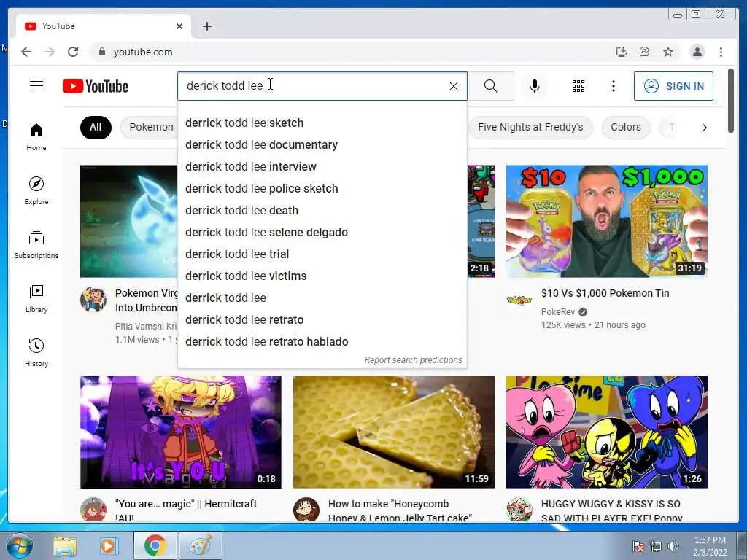Select the Colors filter chip

[626, 127]
